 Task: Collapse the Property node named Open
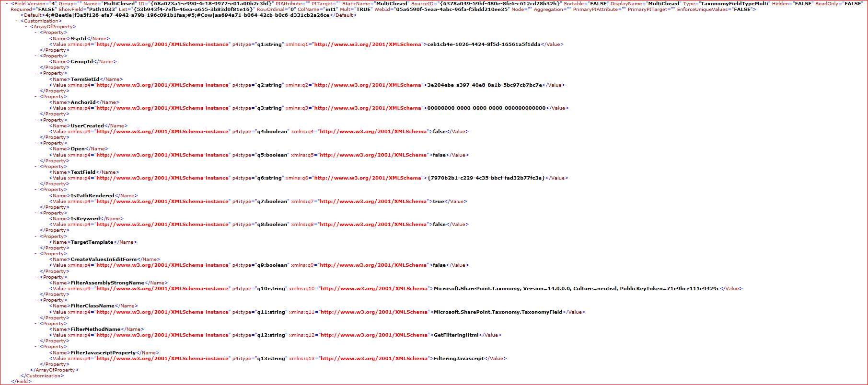click(x=36, y=143)
